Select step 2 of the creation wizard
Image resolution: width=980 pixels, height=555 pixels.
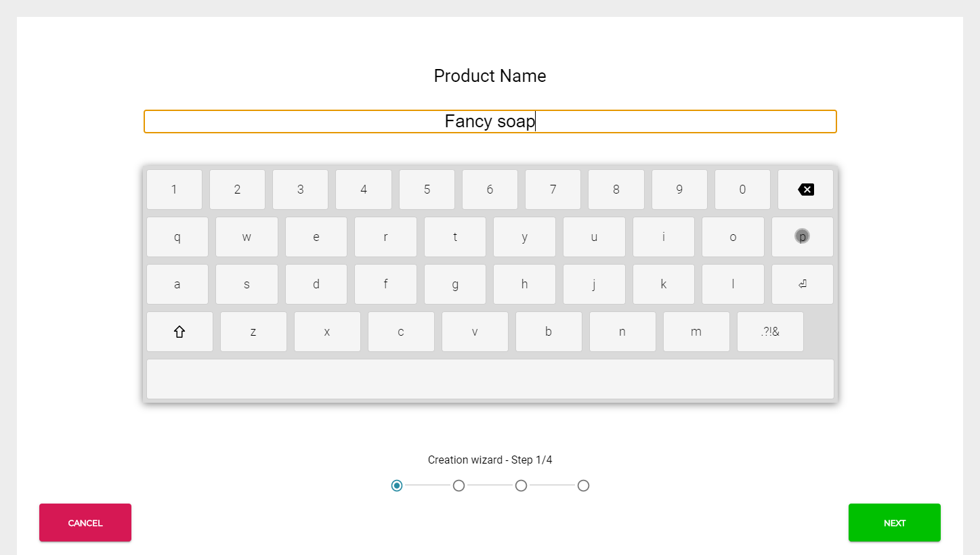[x=459, y=485]
